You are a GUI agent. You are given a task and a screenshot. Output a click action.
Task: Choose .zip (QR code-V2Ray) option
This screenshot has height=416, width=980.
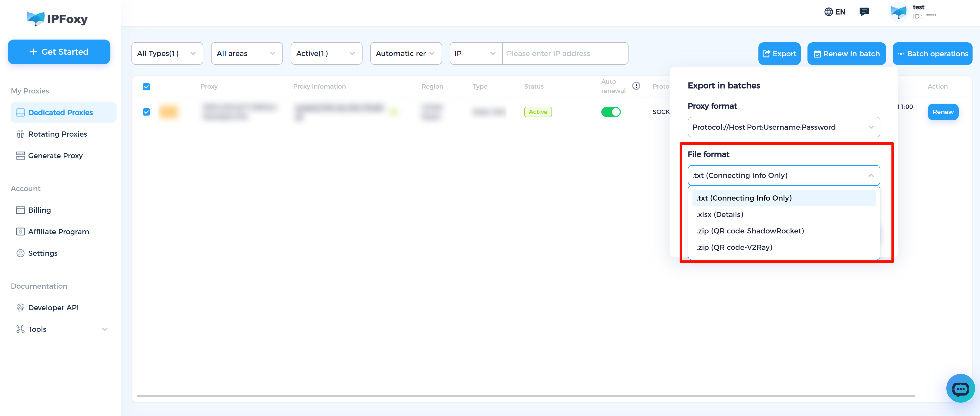point(783,247)
